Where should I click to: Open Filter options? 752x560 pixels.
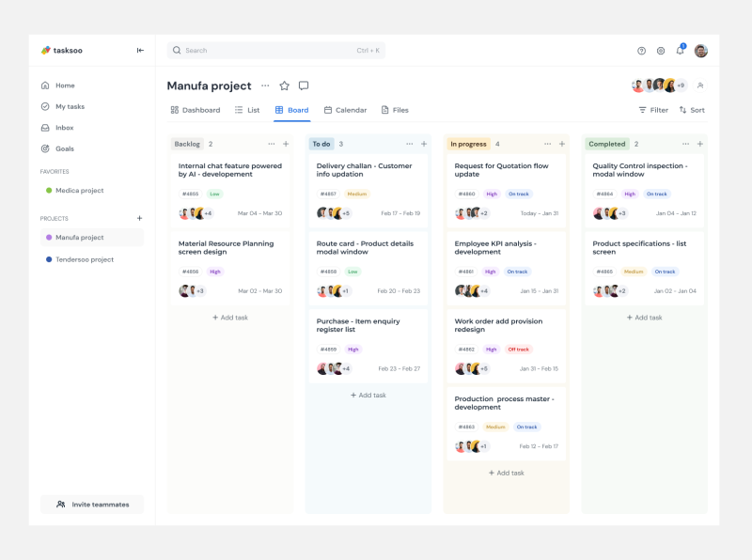tap(653, 109)
